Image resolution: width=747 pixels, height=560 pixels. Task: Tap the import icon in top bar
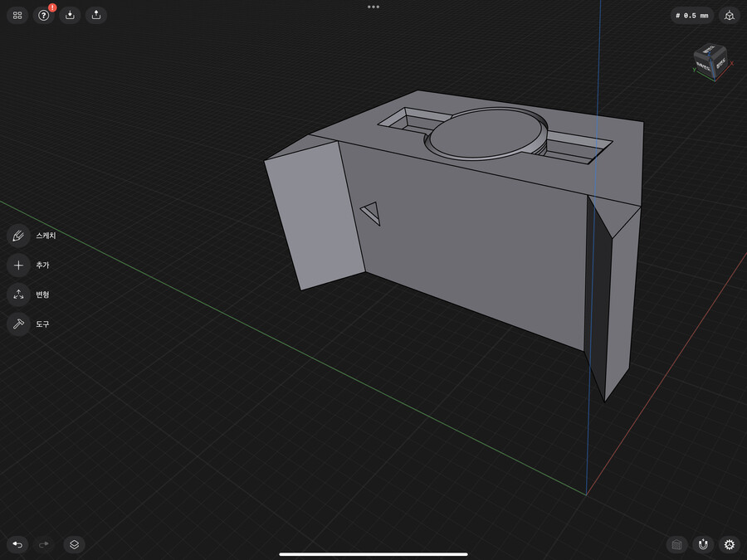(x=70, y=15)
